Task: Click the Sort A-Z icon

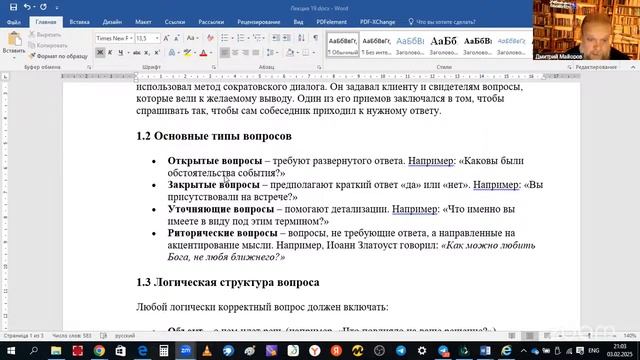Action: click(301, 38)
